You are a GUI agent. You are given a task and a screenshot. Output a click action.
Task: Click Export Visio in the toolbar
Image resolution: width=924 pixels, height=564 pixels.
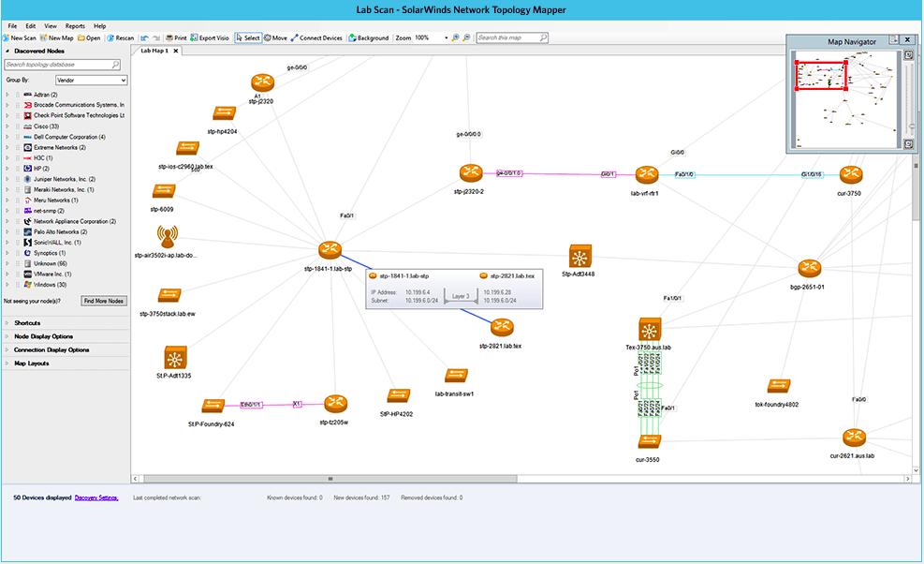tap(209, 37)
